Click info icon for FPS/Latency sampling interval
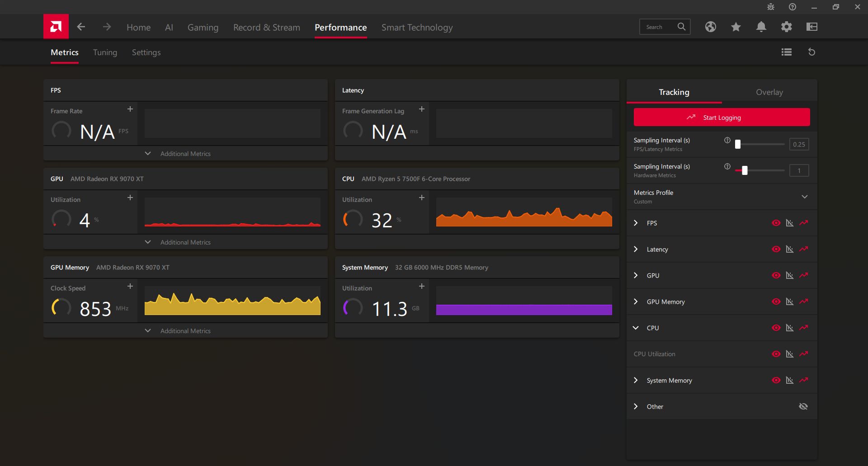The height and width of the screenshot is (466, 868). [x=727, y=140]
